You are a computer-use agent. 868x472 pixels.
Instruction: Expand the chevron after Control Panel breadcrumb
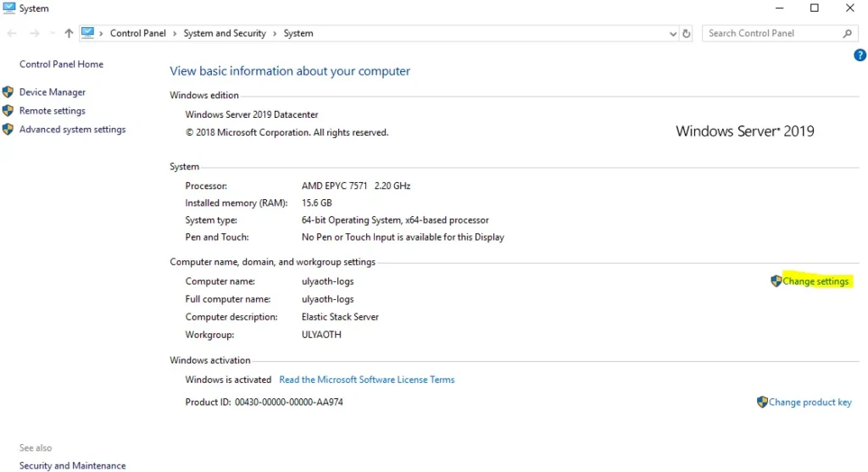(175, 34)
